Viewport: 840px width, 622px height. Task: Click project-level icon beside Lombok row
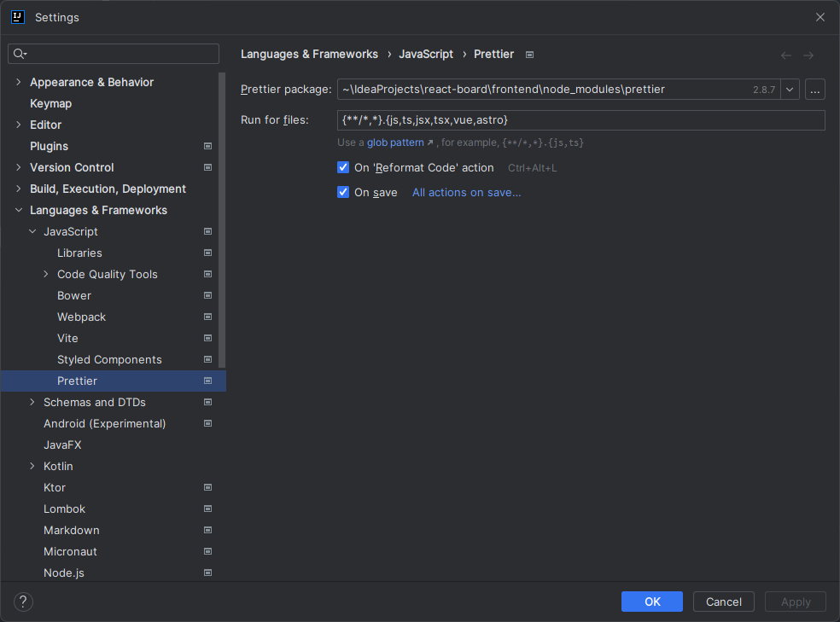[x=207, y=509]
